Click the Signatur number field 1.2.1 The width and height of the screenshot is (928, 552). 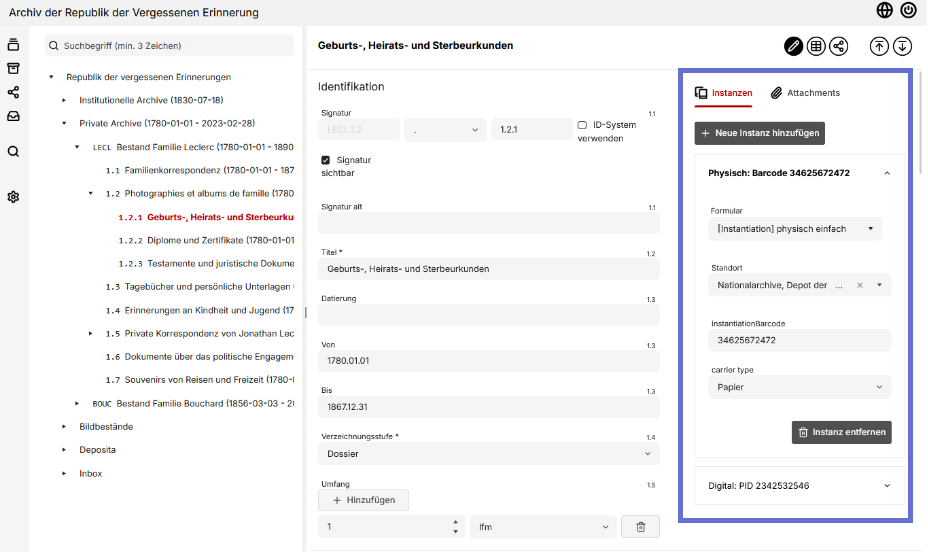531,130
